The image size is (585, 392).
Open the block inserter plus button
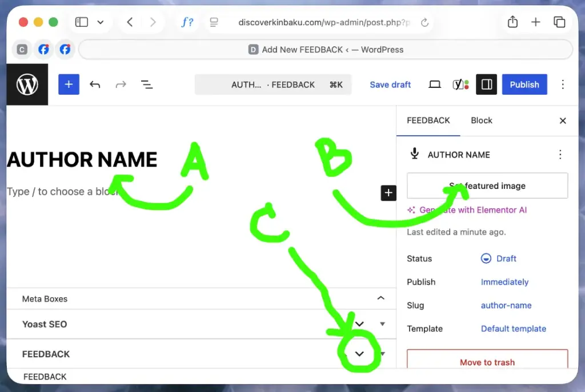(x=69, y=84)
